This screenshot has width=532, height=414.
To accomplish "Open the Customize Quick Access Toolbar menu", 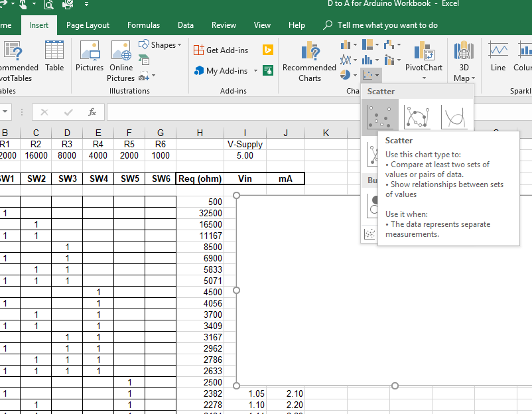I will (87, 5).
